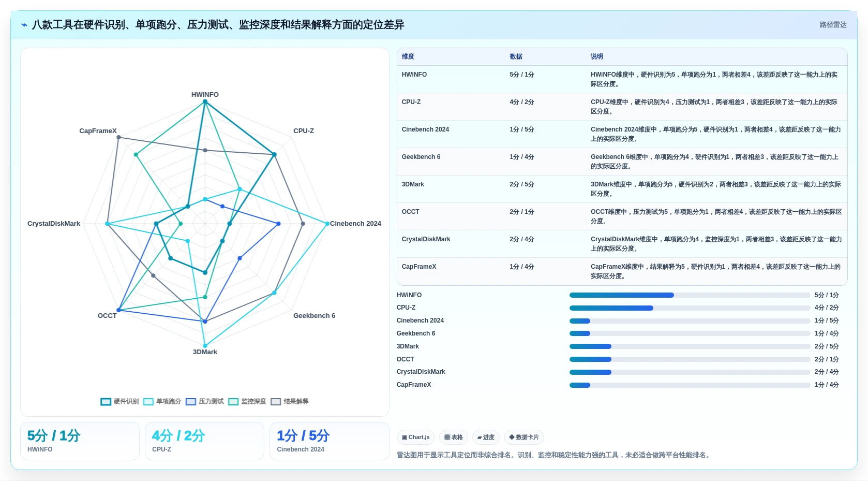Click the 3DMark radar axis label
This screenshot has height=481, width=868.
tap(205, 352)
